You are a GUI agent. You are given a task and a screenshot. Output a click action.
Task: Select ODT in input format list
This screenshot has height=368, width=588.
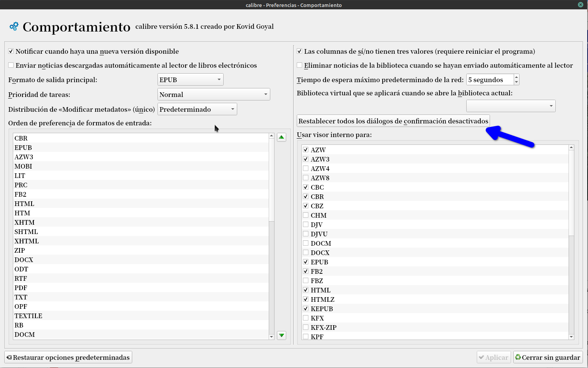click(x=141, y=269)
